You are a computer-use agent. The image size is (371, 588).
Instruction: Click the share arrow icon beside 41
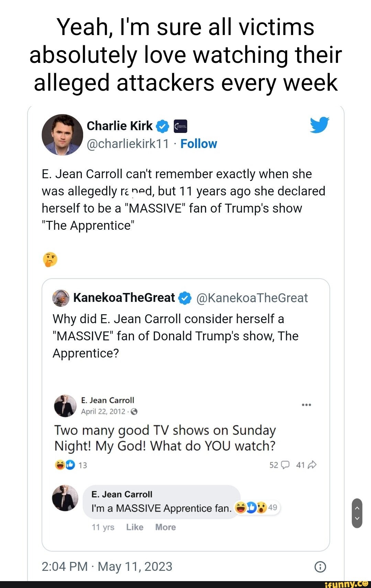[312, 465]
